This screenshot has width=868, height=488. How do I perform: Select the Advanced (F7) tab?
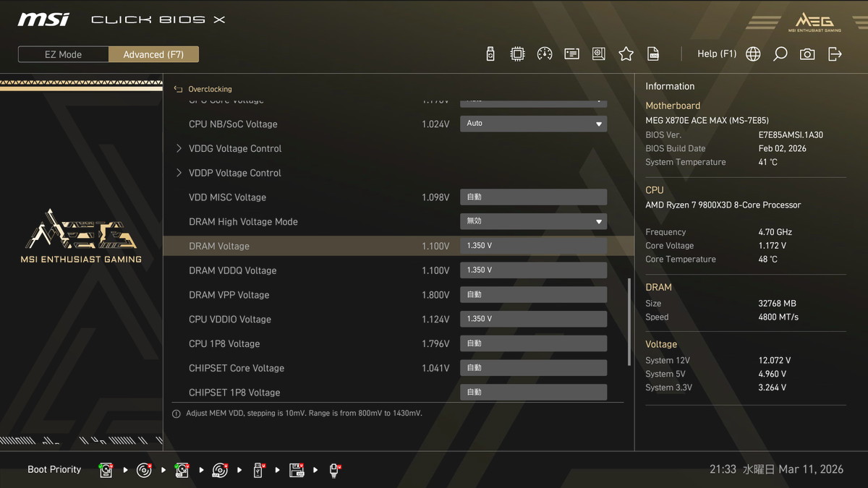click(x=153, y=54)
